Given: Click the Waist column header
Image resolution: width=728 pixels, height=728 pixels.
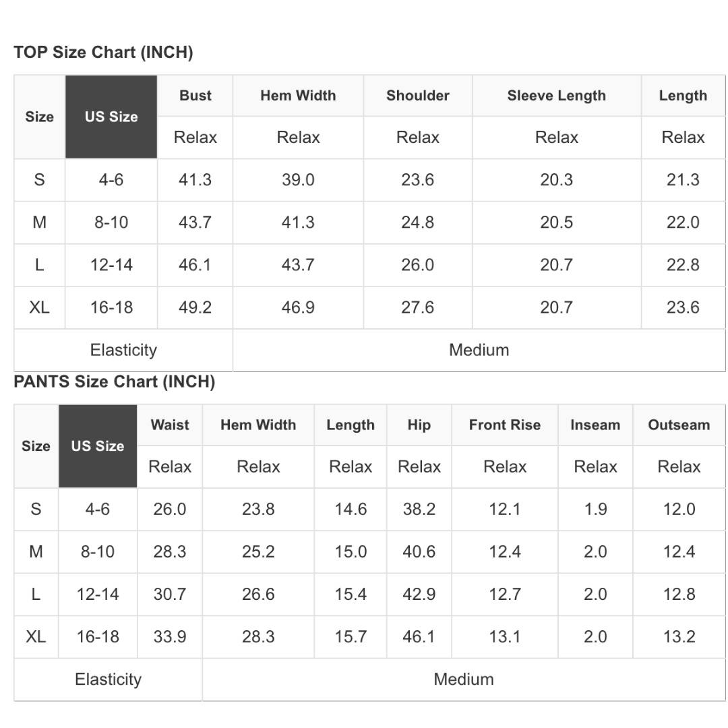Looking at the screenshot, I should point(170,425).
